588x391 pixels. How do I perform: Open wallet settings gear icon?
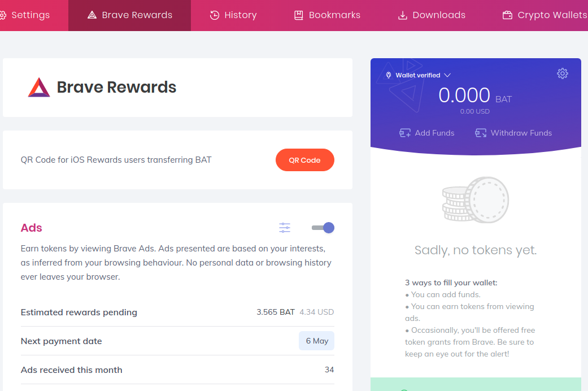click(x=562, y=73)
